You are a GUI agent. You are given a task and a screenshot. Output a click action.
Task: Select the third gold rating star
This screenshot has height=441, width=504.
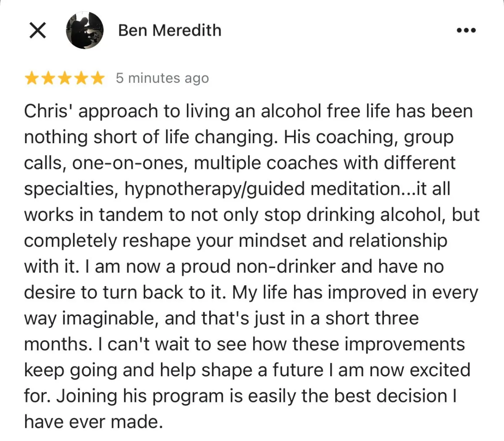[x=65, y=78]
